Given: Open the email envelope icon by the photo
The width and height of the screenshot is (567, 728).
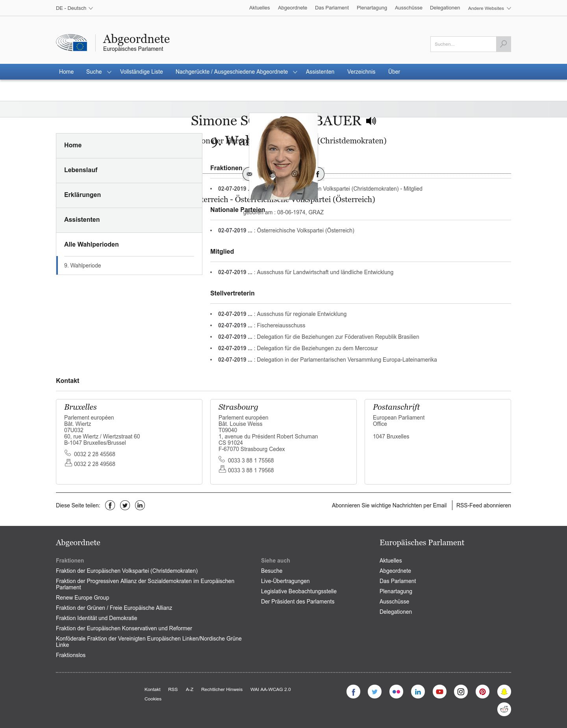Looking at the screenshot, I should tap(249, 174).
